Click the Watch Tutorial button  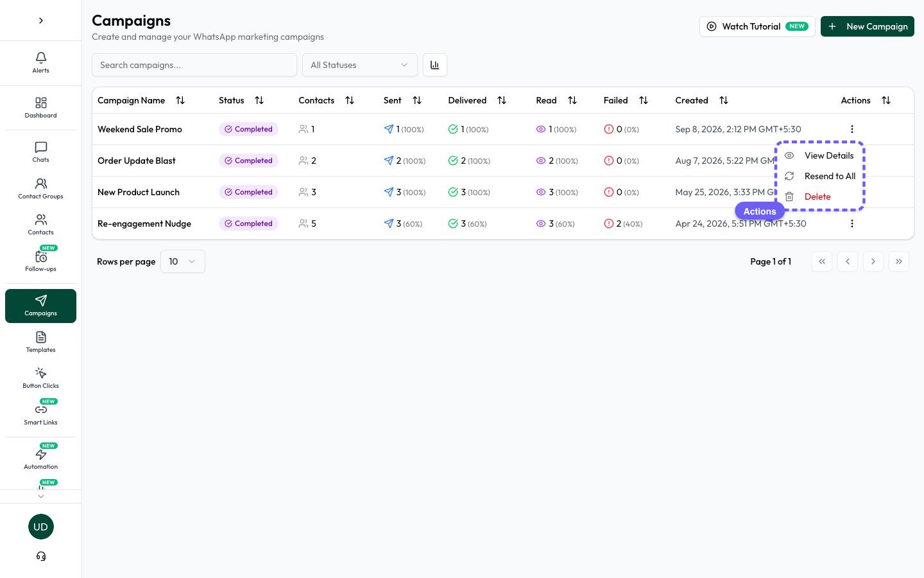pos(757,26)
